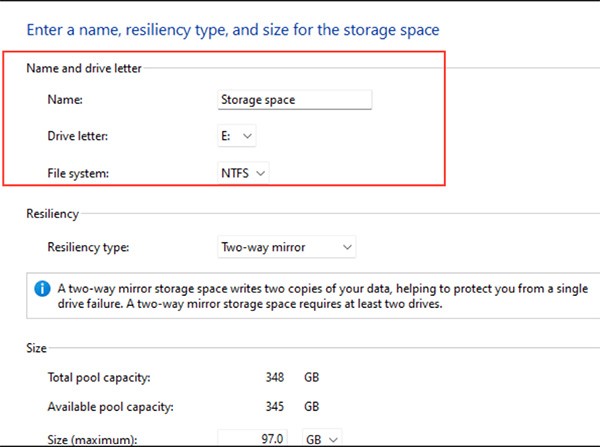Image resolution: width=600 pixels, height=447 pixels.
Task: Click the "Available pool capacity:" label
Action: [x=109, y=408]
